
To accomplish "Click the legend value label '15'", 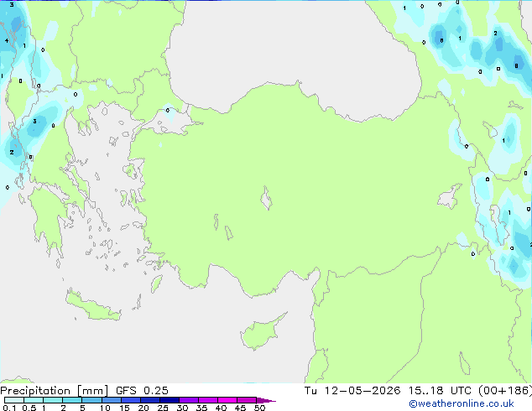I will 124,408.
